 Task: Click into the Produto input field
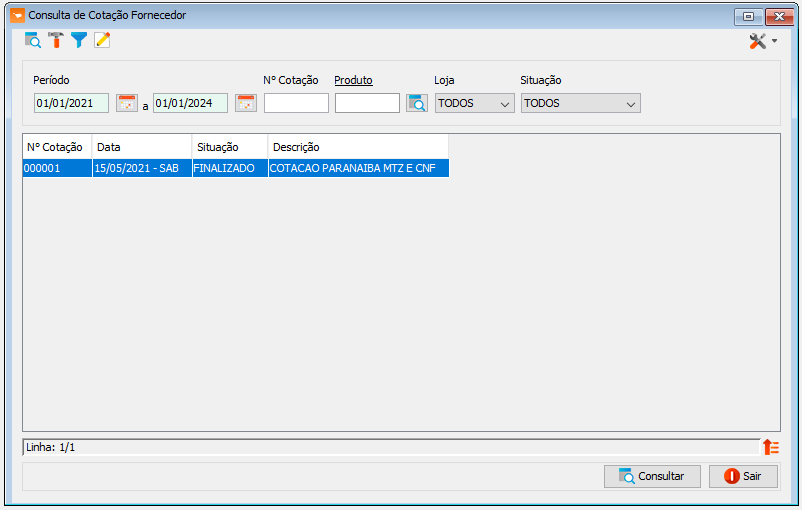(x=367, y=103)
